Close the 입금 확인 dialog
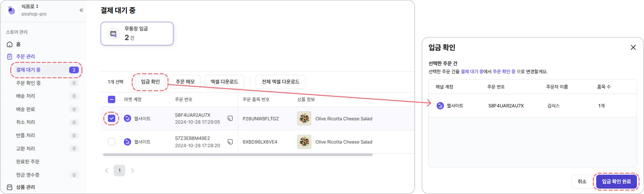 pos(633,47)
